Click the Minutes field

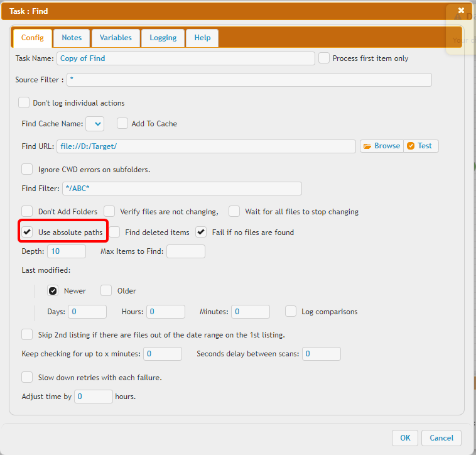pos(251,312)
